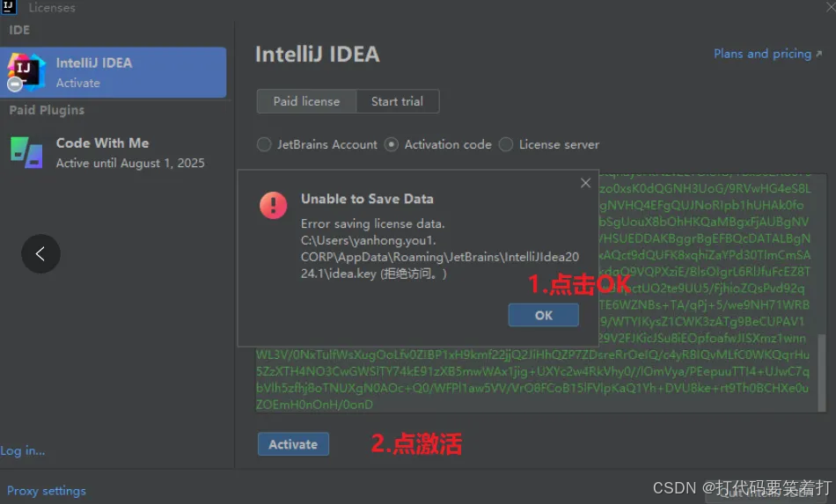Click the Code With Me plugin icon
Image resolution: width=836 pixels, height=504 pixels.
(x=26, y=152)
